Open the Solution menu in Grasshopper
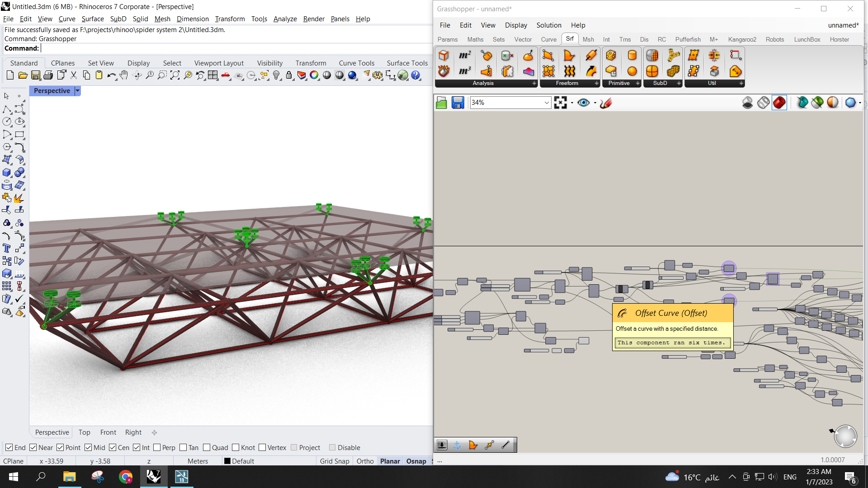This screenshot has width=868, height=488. pos(548,25)
